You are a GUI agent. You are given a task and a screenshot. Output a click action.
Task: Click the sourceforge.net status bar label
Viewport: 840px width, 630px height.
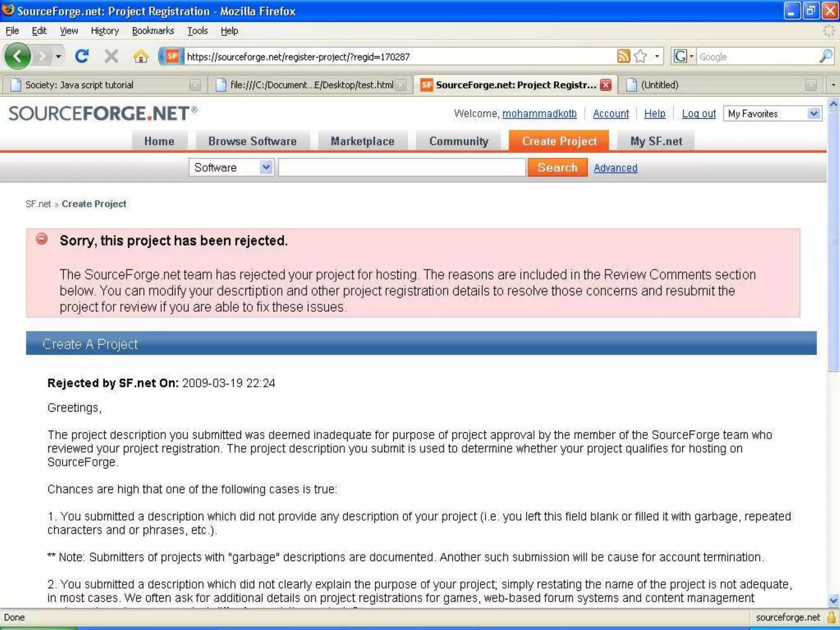point(788,617)
